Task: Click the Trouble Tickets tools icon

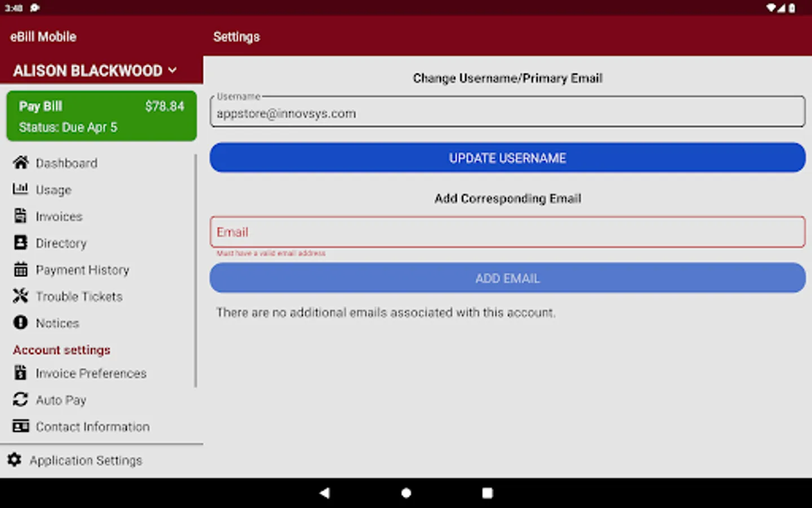Action: tap(20, 296)
